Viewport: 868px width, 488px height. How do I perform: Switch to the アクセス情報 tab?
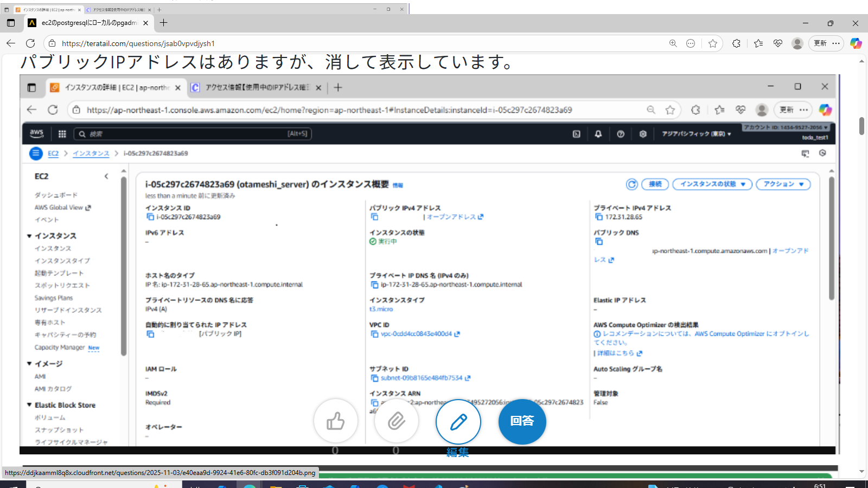[x=256, y=87]
